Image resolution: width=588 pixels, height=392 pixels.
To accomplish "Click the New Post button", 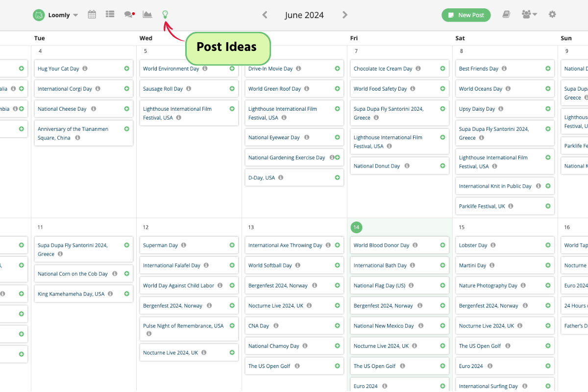I will click(465, 15).
